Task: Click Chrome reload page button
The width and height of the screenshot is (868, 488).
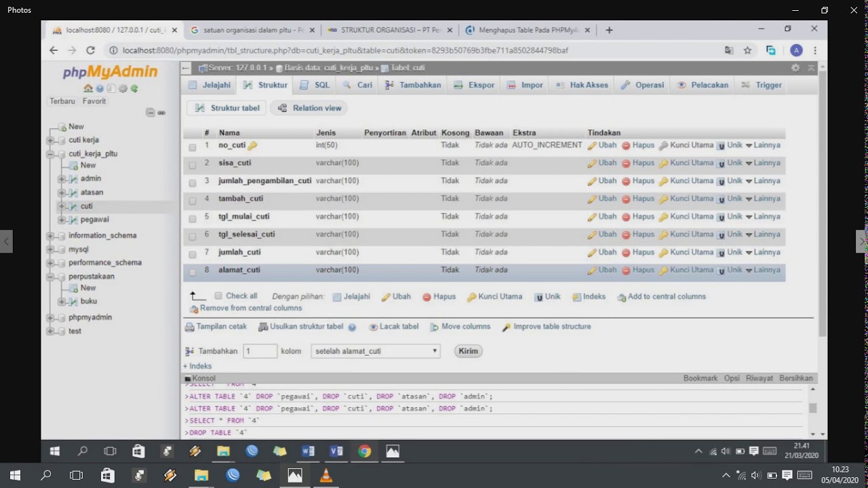Action: click(90, 50)
